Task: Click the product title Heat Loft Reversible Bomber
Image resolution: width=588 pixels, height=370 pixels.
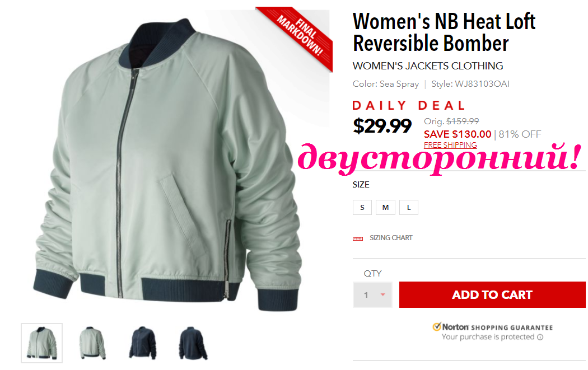Action: point(445,32)
